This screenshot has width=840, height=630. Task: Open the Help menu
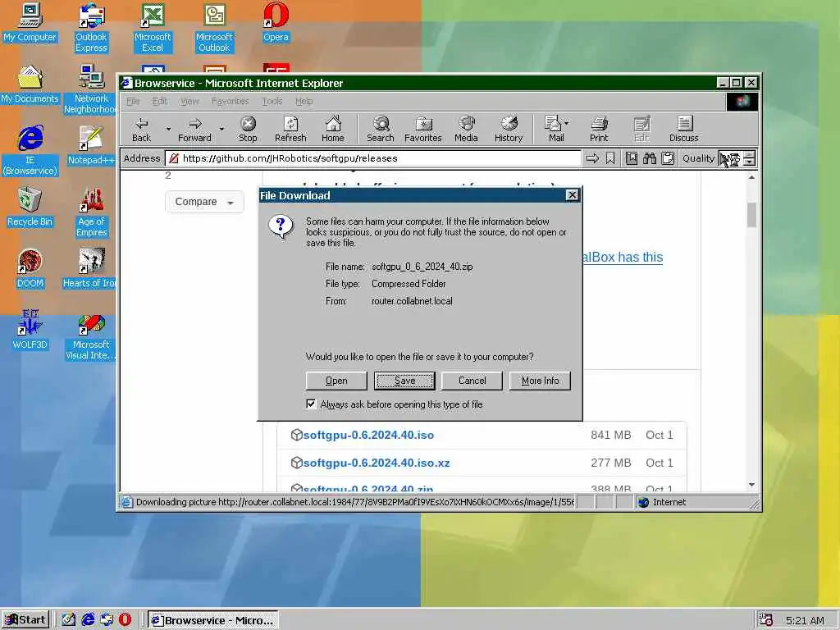tap(304, 101)
